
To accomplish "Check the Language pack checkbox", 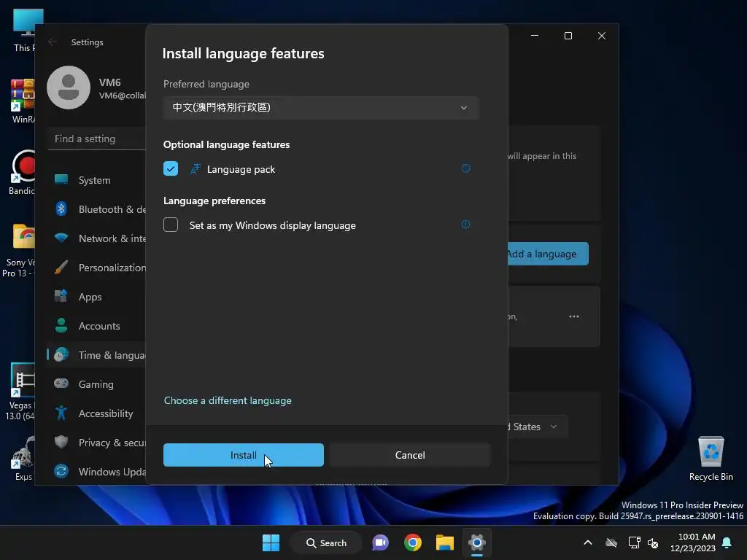I will pyautogui.click(x=171, y=168).
